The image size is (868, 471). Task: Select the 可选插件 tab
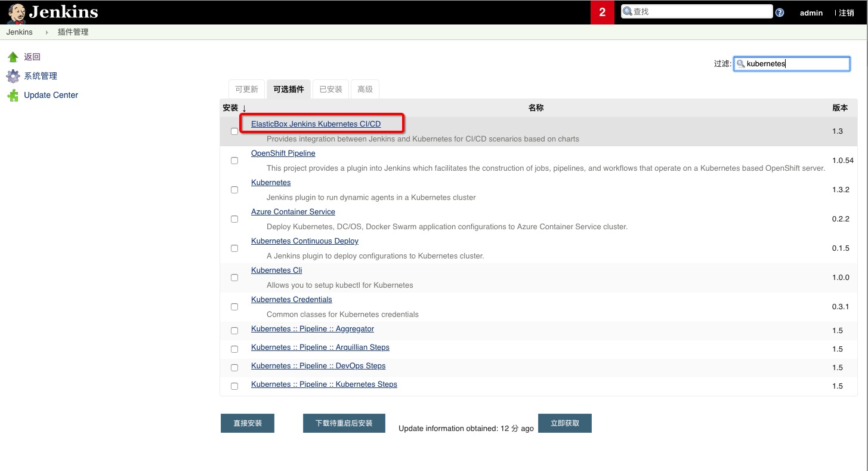coord(289,90)
